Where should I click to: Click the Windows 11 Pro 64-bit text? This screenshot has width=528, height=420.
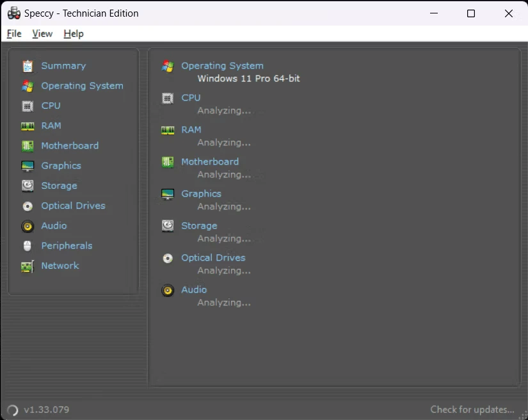[x=248, y=79]
